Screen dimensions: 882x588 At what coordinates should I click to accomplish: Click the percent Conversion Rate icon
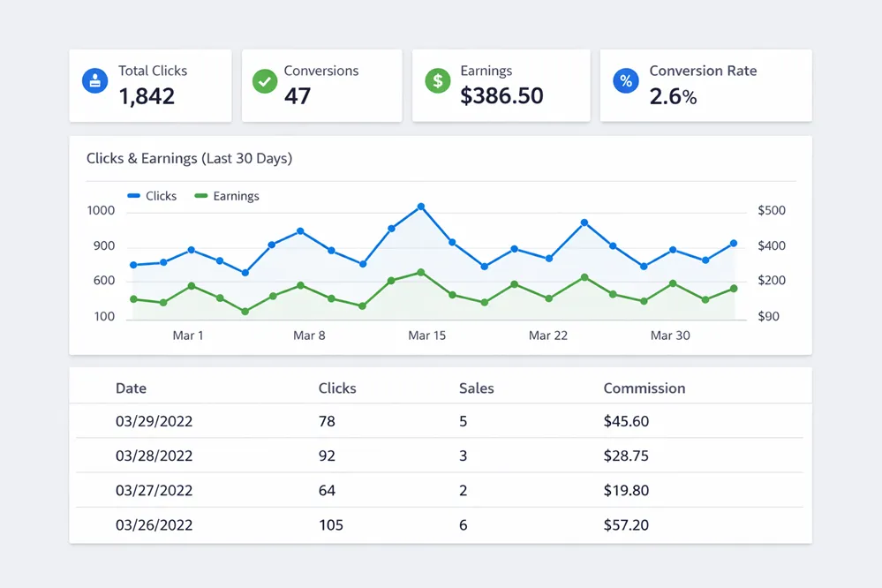coord(626,80)
